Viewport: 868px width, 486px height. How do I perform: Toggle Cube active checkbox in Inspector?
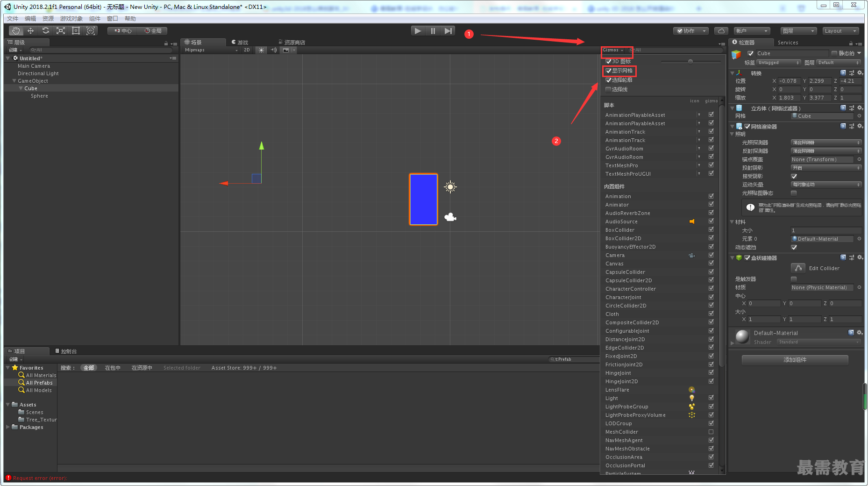click(751, 53)
